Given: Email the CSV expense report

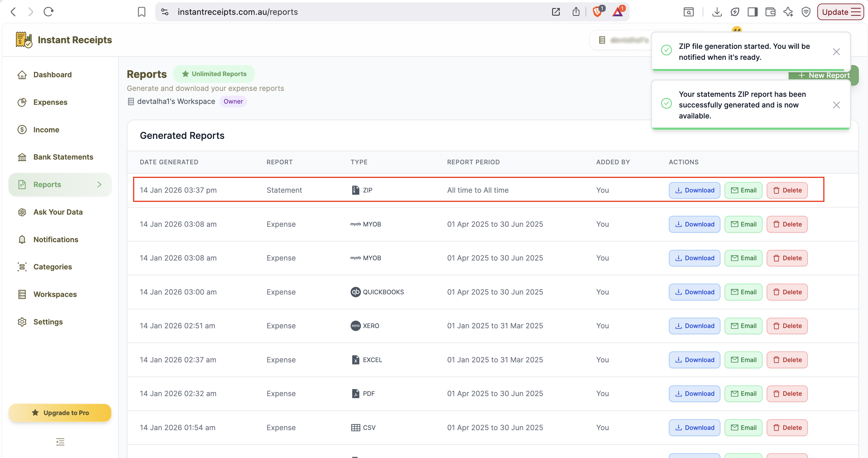Looking at the screenshot, I should [x=743, y=428].
